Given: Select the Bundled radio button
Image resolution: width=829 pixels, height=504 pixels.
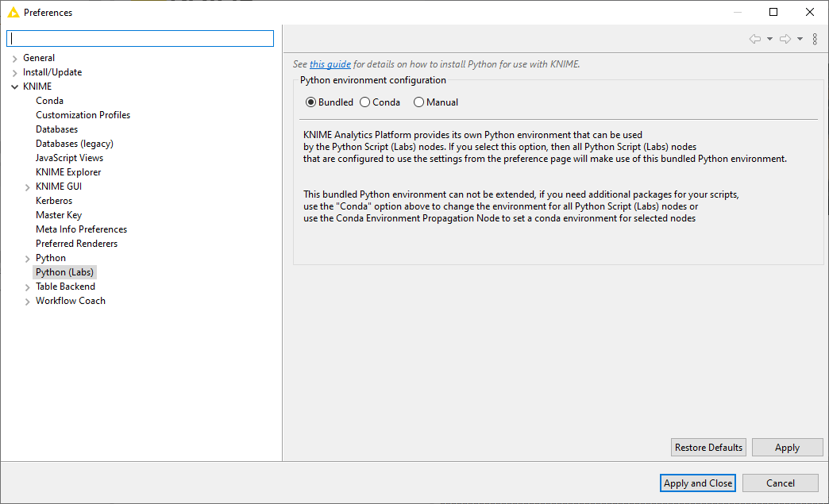Looking at the screenshot, I should (x=311, y=102).
